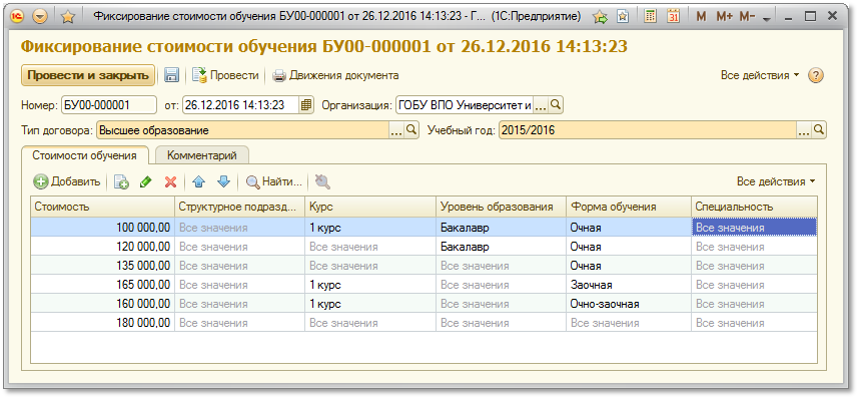859x399 pixels.
Task: Open Организация with the magnifier icon
Action: (x=555, y=105)
